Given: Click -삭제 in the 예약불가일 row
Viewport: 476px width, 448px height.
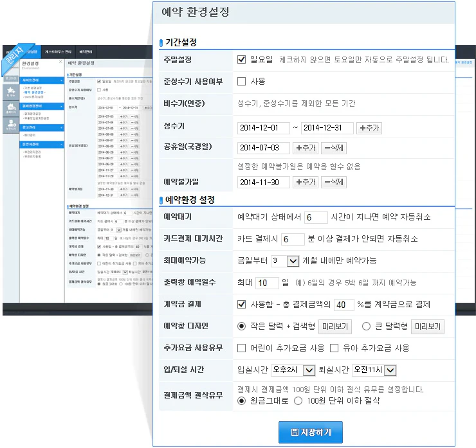Looking at the screenshot, I should (x=334, y=183).
